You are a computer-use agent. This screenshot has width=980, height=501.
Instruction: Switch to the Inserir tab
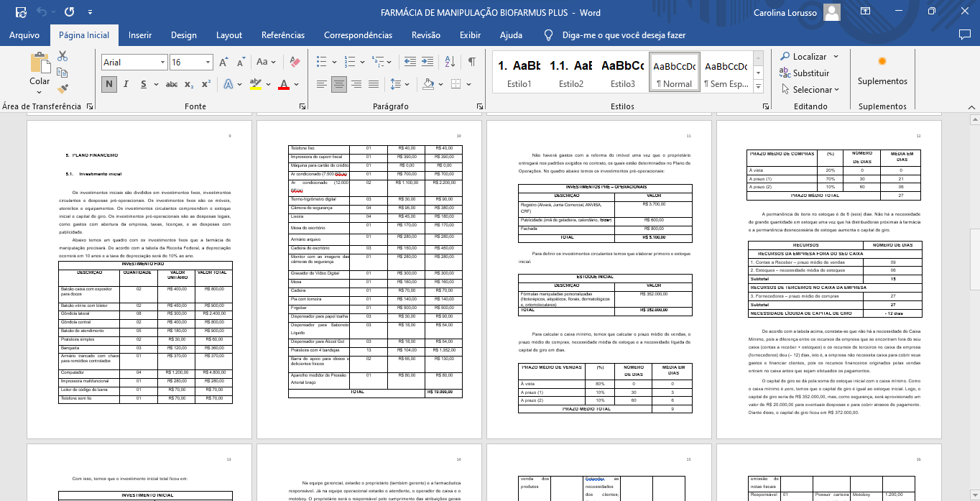140,35
